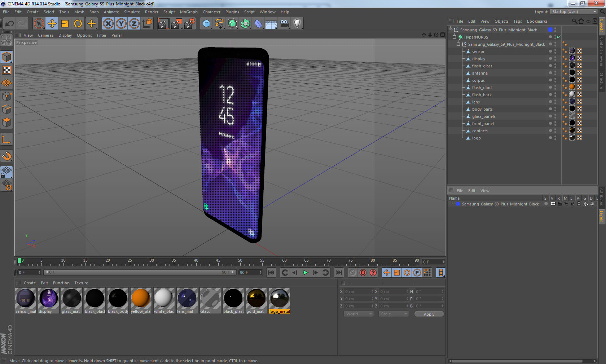This screenshot has width=606, height=364.
Task: Open viewport Cameras menu
Action: coord(45,35)
